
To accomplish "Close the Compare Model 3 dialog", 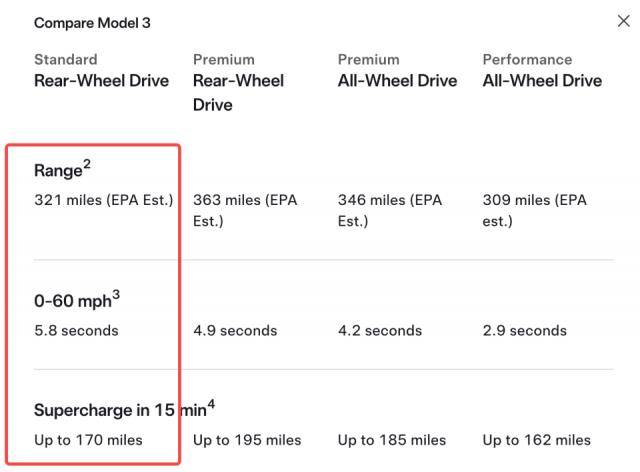I will coord(624,21).
